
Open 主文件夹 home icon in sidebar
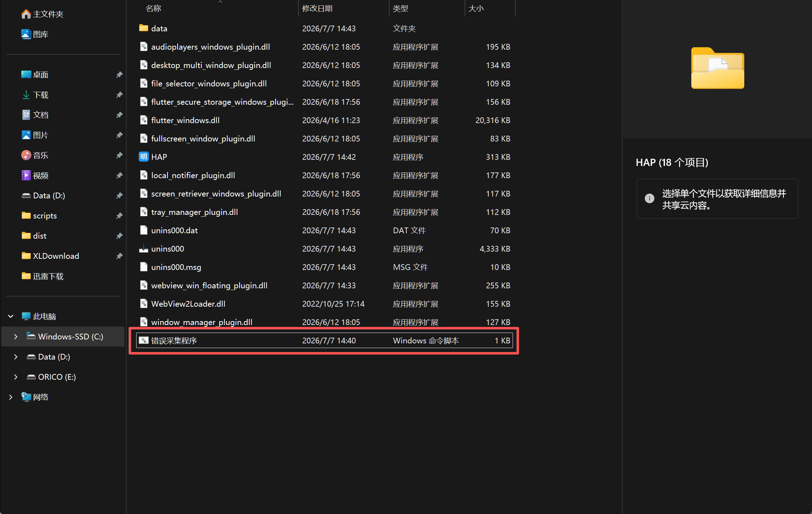[26, 14]
